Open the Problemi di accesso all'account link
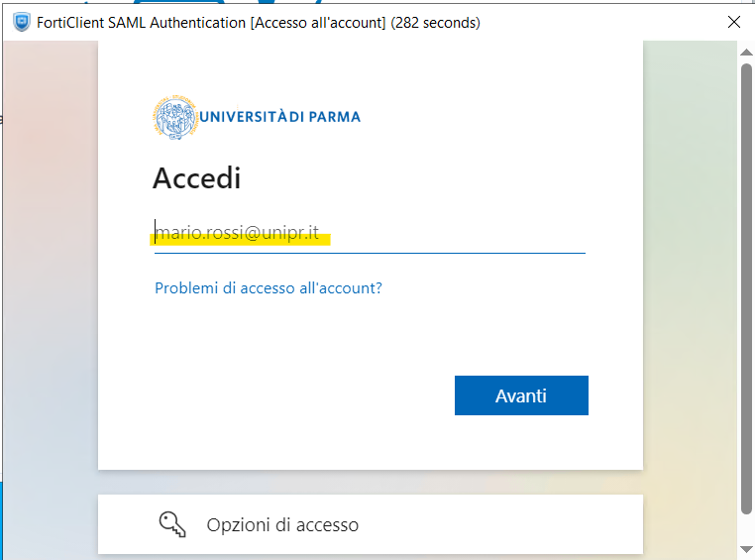The image size is (755, 560). coord(269,288)
